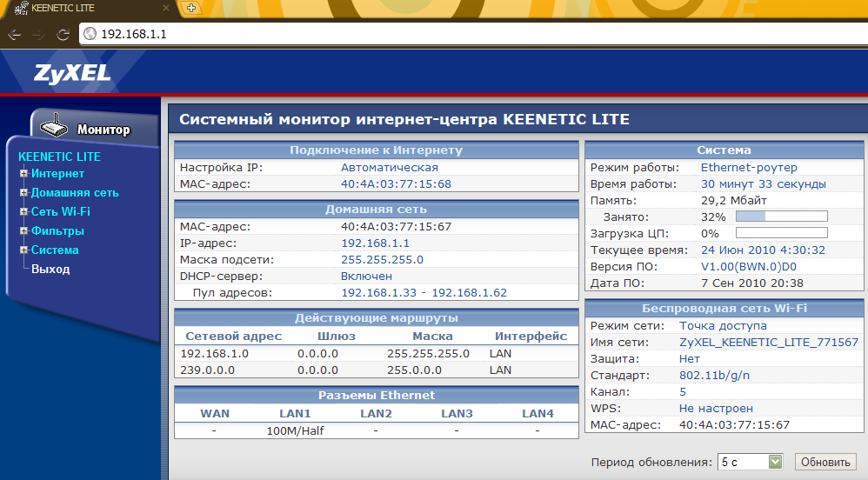Open the refresh period dropdown showing 5 с
The width and height of the screenshot is (868, 480).
tap(750, 462)
